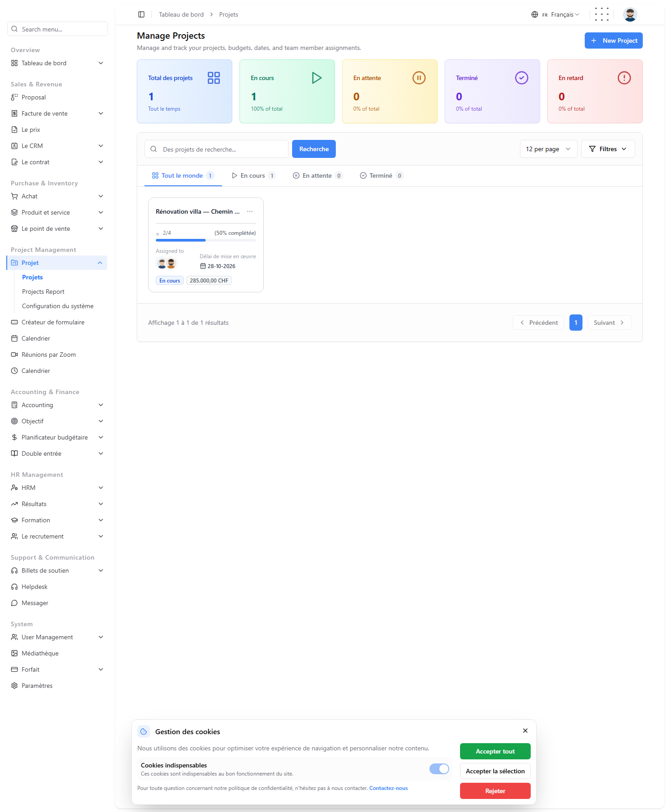The width and height of the screenshot is (668, 812).
Task: Click the three-dots menu on project card
Action: (250, 211)
